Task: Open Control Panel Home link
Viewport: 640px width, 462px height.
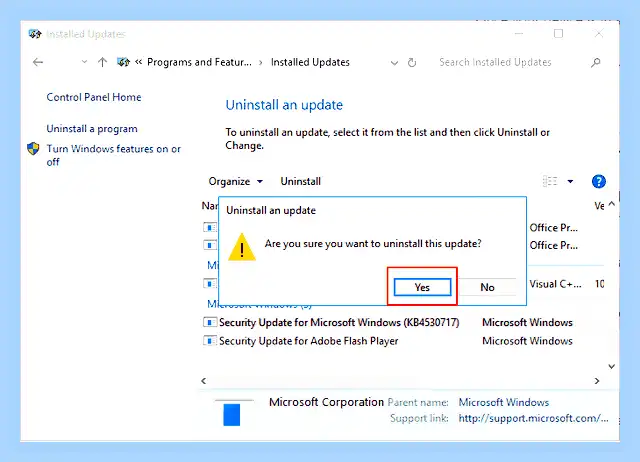Action: [x=94, y=97]
